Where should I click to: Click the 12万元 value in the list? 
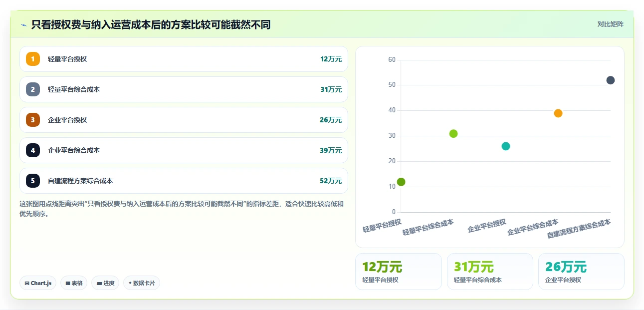(331, 59)
